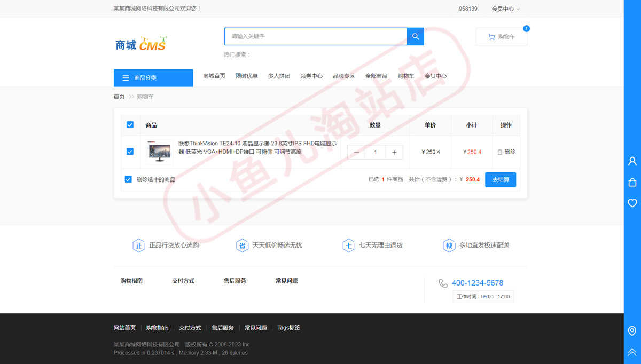
Task: Click 网站首页 in the dark footer
Action: coord(125,328)
